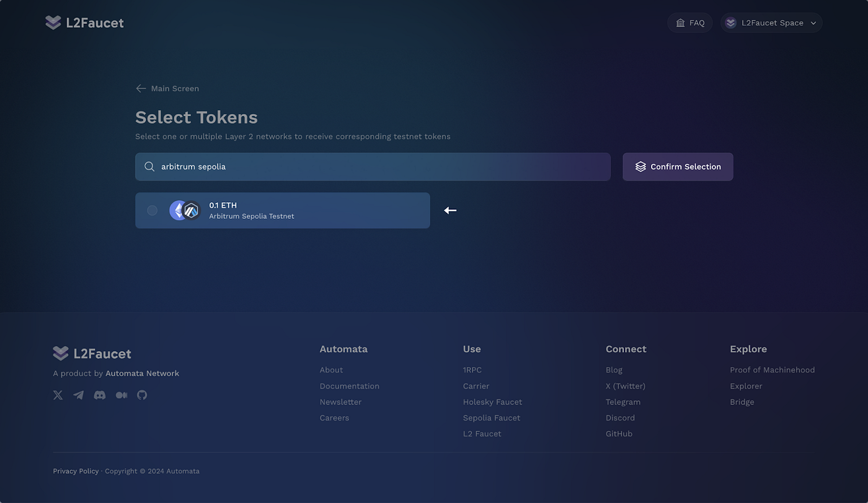This screenshot has width=868, height=503.
Task: Open the Careers footer link
Action: coord(334,418)
